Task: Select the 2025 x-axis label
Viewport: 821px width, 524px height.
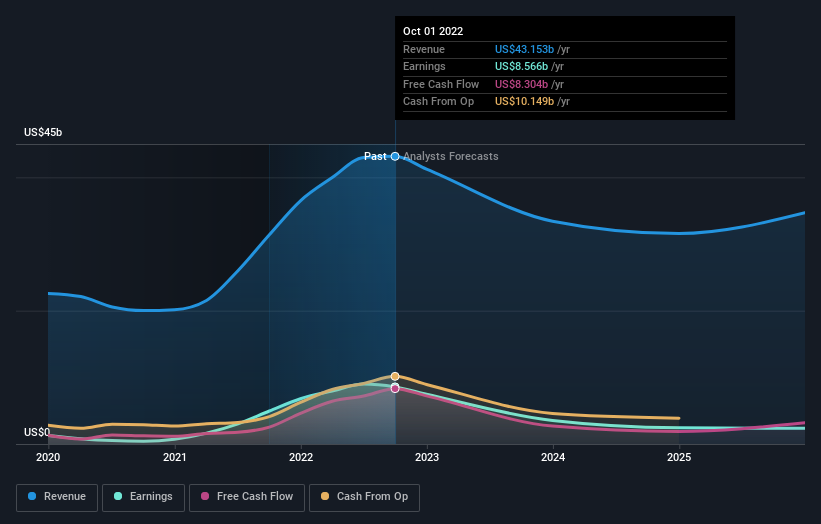Action: tap(679, 457)
